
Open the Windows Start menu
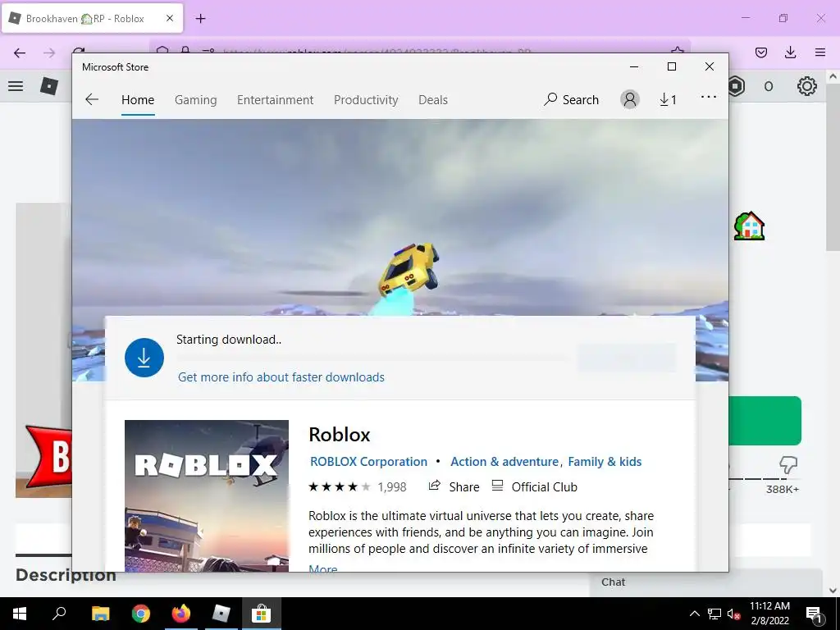tap(20, 614)
